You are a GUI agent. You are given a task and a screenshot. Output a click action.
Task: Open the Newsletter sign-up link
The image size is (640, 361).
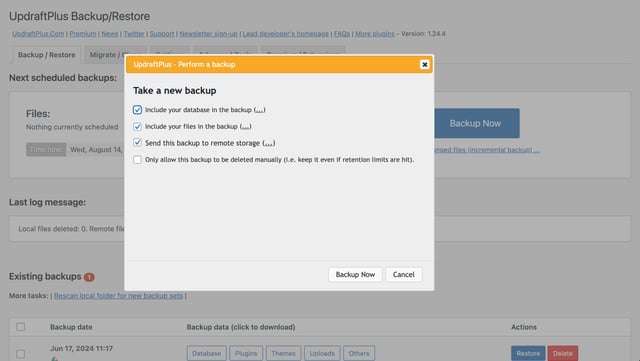[208, 34]
